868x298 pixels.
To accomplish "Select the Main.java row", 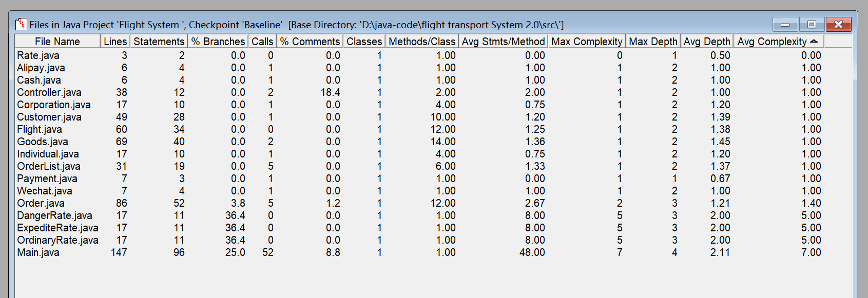I will (38, 252).
